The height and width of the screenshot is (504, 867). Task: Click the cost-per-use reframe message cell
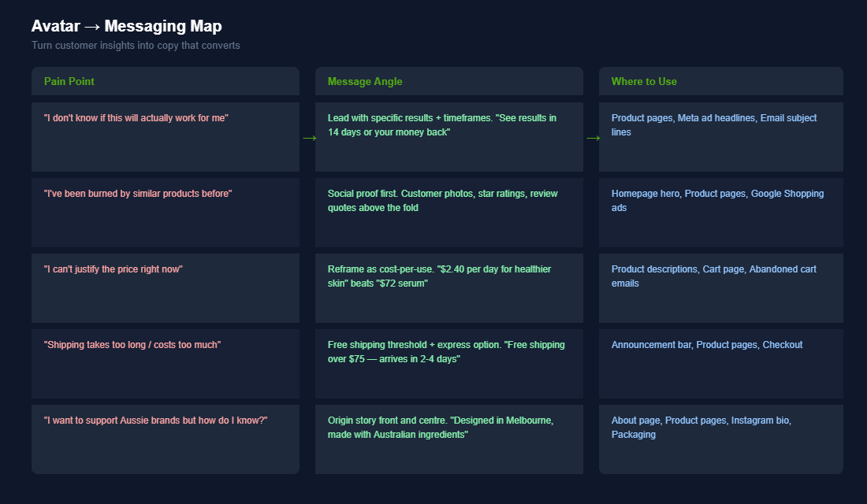click(448, 288)
